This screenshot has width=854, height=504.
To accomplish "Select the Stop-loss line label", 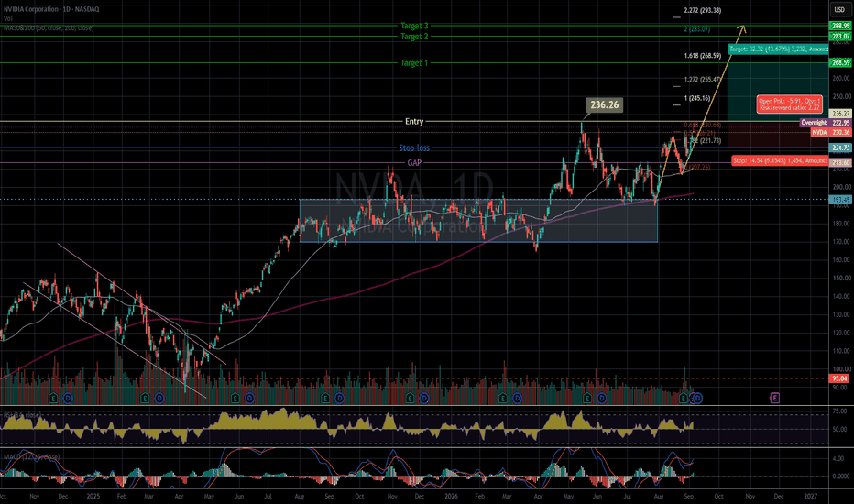I will pyautogui.click(x=414, y=148).
